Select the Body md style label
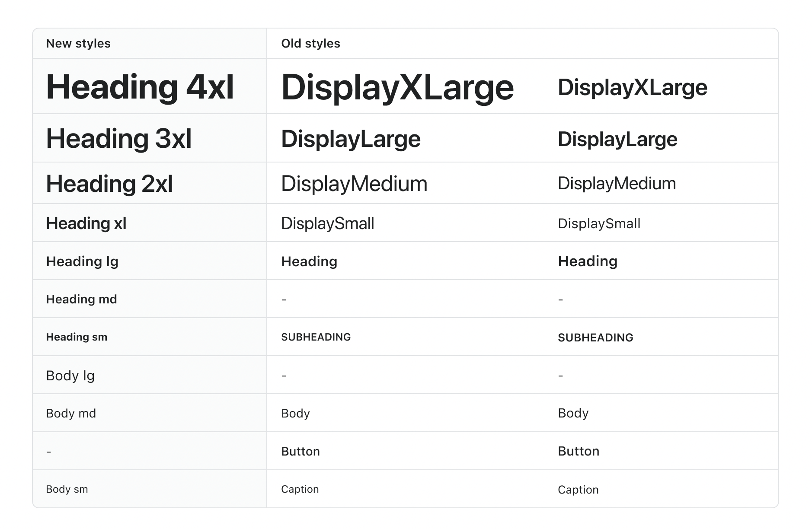 [70, 413]
